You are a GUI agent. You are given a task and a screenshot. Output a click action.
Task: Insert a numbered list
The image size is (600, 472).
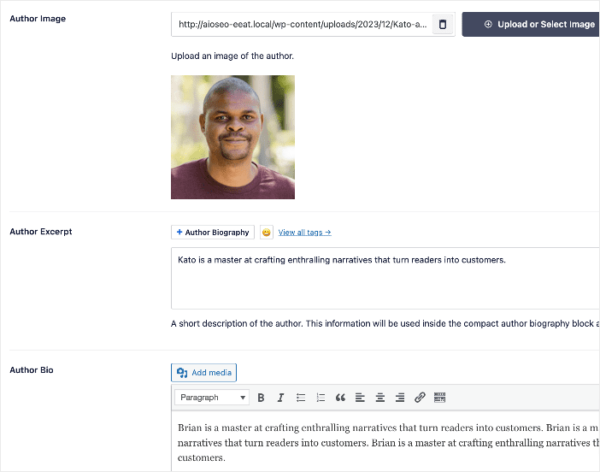pos(321,398)
